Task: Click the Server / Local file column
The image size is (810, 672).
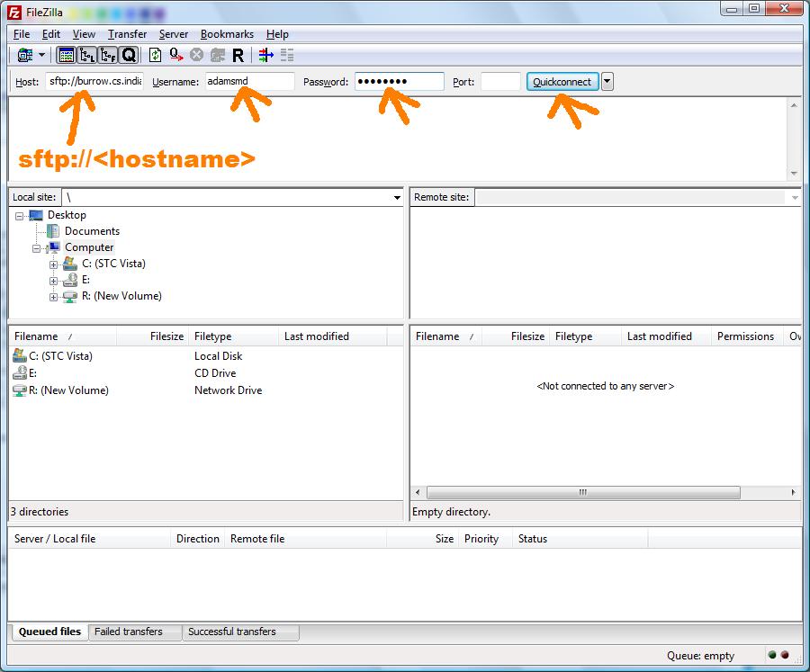Action: click(x=90, y=539)
